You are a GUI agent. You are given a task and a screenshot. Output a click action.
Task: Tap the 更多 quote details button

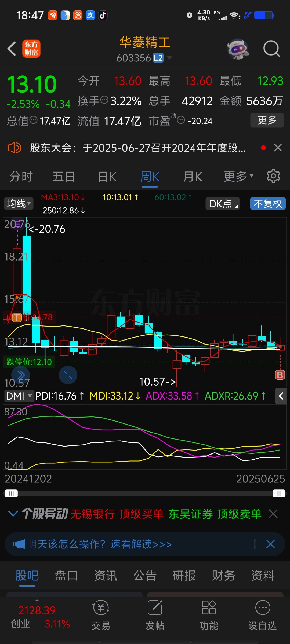click(x=267, y=120)
